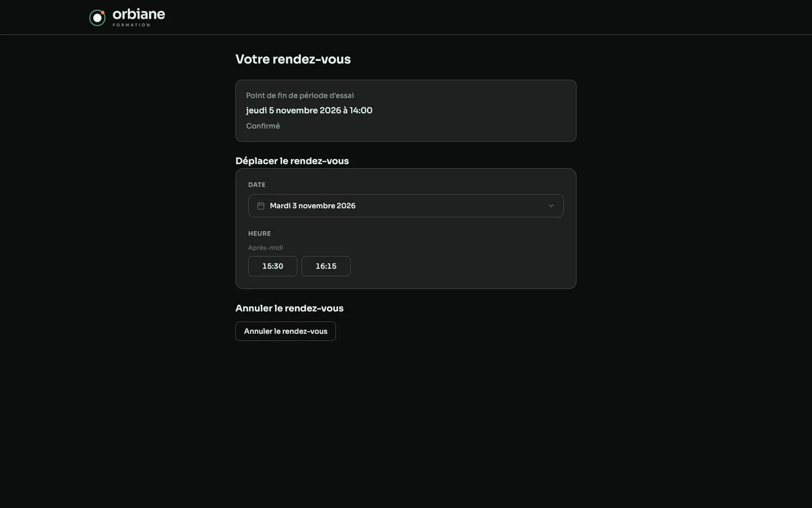Viewport: 812px width, 508px height.
Task: Click the orbiane wordmark text
Action: (x=139, y=14)
